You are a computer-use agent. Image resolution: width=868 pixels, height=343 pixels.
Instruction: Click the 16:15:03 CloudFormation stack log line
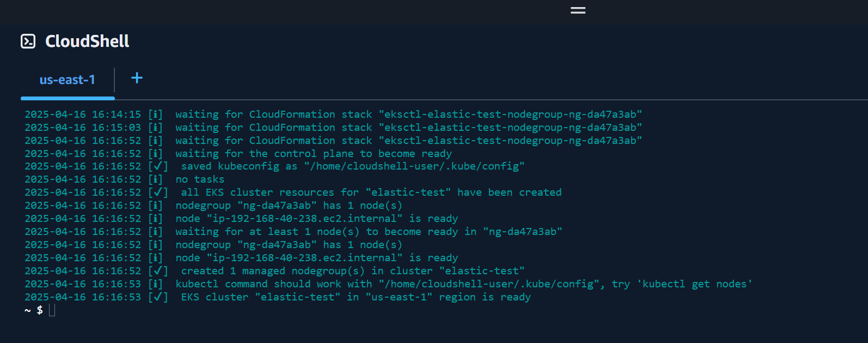(333, 128)
